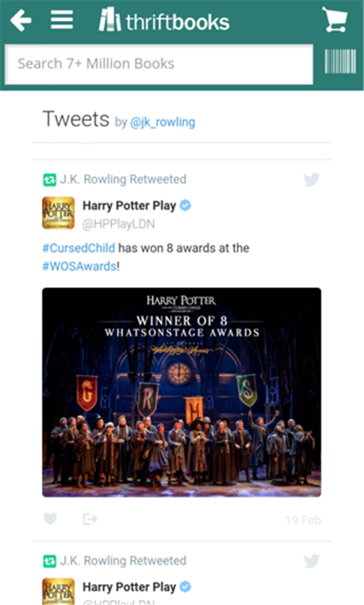Click the Twitter bird icon on the second tweet

click(311, 560)
